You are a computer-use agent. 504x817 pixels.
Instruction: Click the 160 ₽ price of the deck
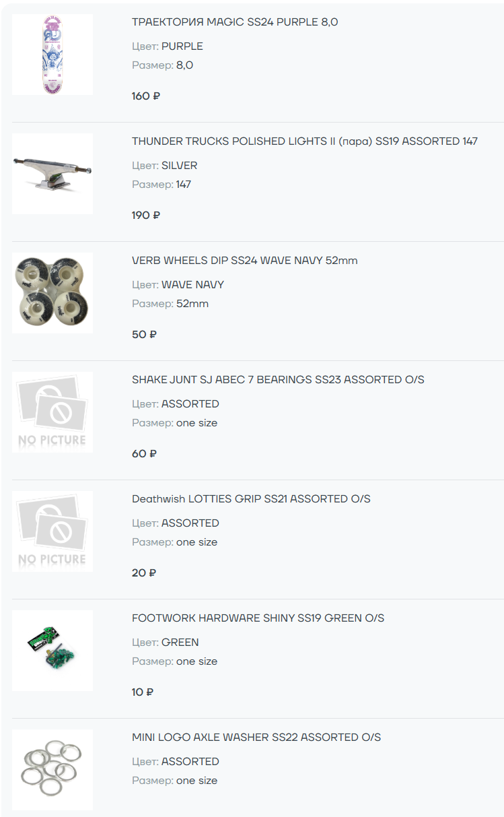(x=146, y=96)
